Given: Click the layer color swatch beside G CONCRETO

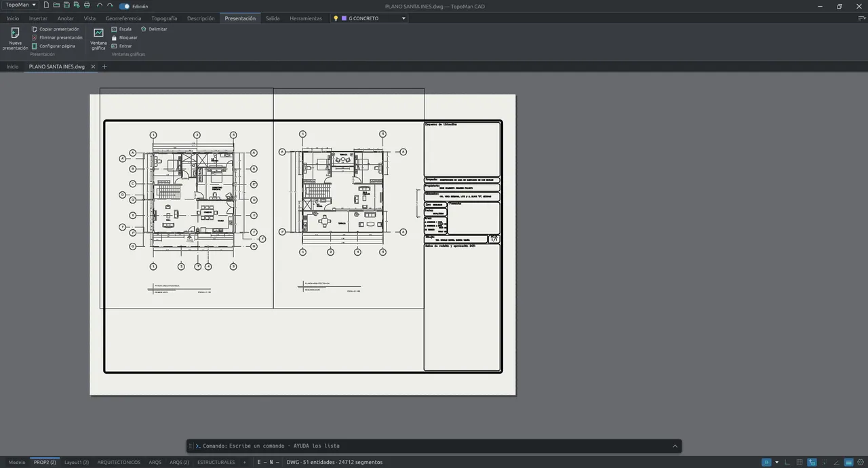Looking at the screenshot, I should point(344,18).
